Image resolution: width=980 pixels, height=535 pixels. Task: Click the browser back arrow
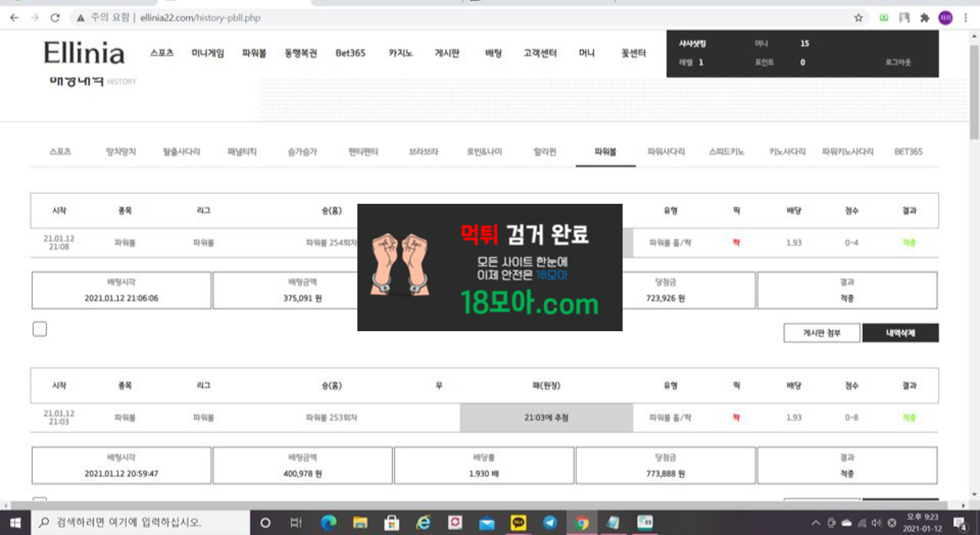pyautogui.click(x=14, y=18)
